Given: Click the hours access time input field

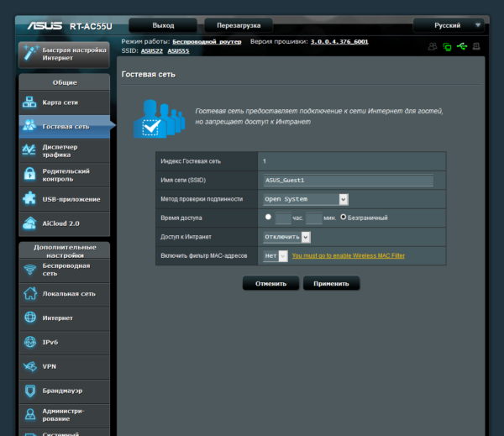Looking at the screenshot, I should (283, 218).
